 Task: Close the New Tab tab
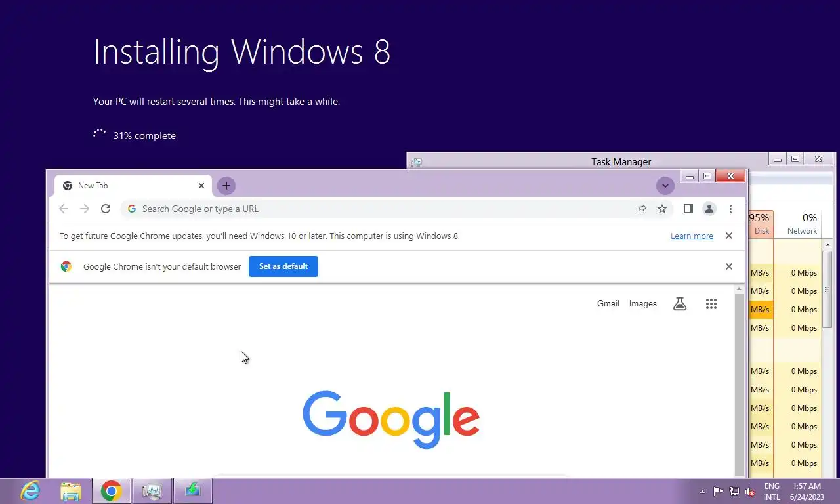click(x=201, y=186)
